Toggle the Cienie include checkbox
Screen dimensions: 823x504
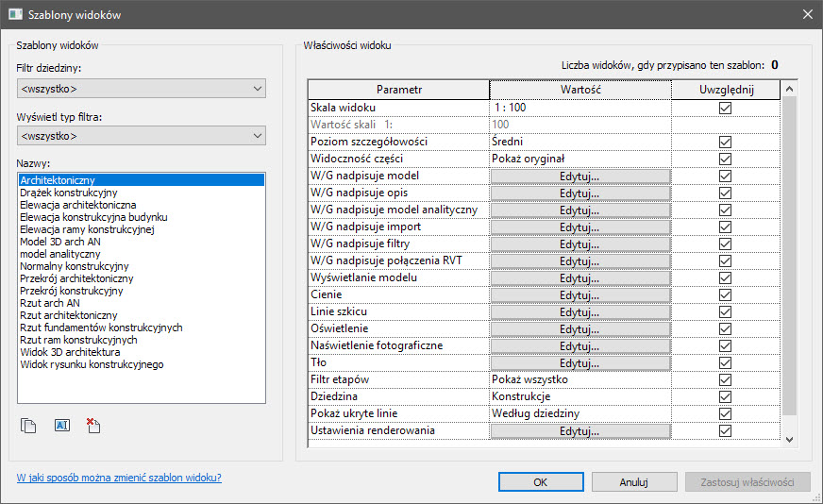click(x=725, y=295)
